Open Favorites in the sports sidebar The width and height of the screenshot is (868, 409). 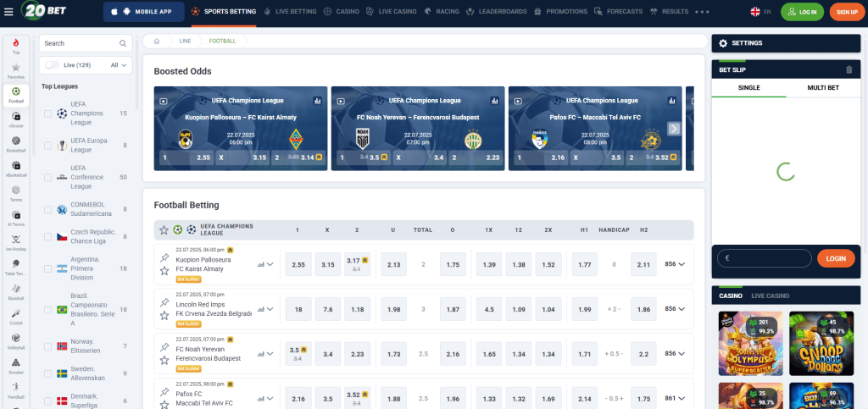(x=16, y=71)
